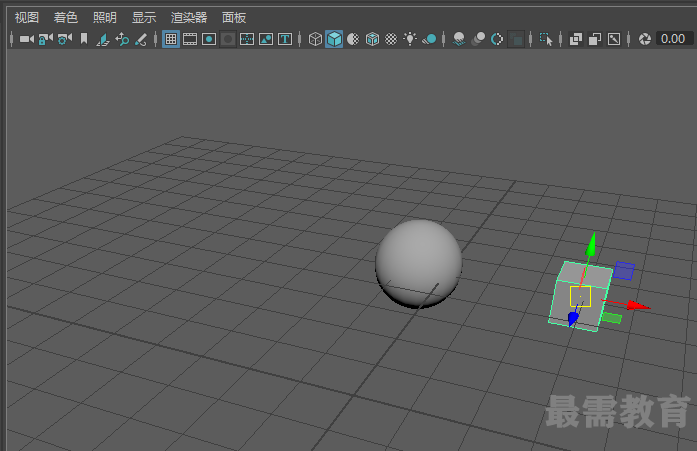This screenshot has height=451, width=697.
Task: Click the Isolate Select icon
Action: 546,39
